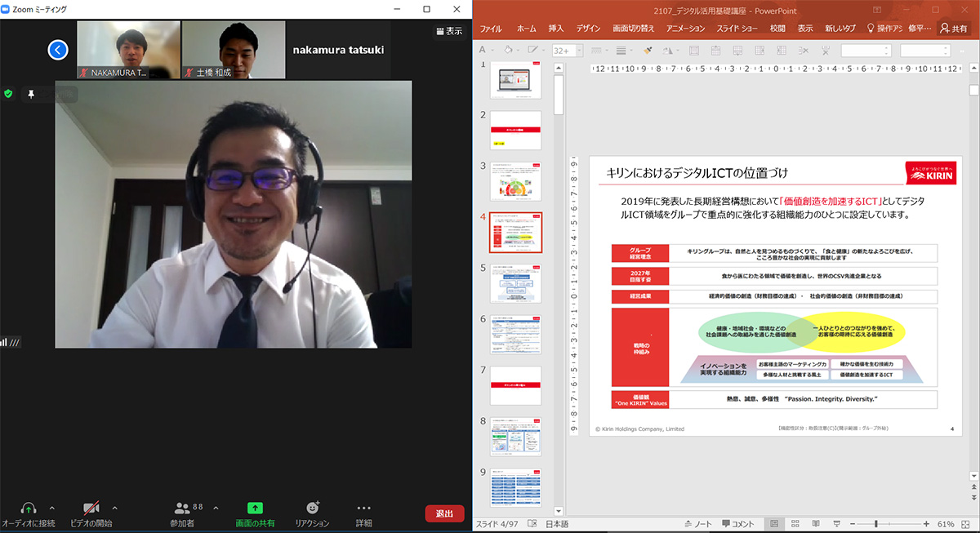Click the green encryption shield icon
This screenshot has height=533, width=980.
click(8, 94)
